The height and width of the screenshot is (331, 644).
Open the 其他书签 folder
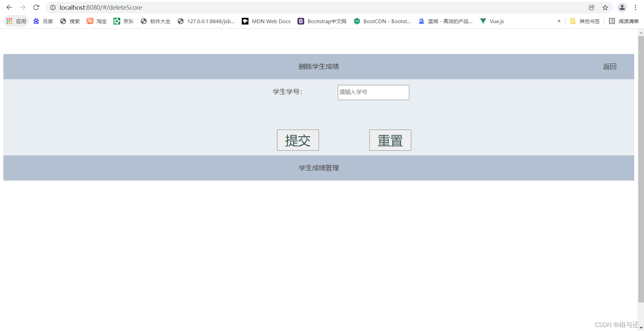585,21
